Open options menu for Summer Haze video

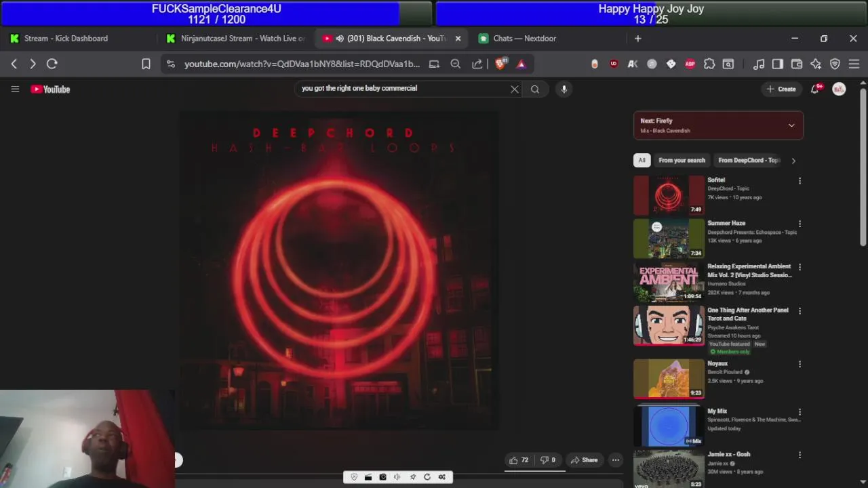tap(800, 224)
